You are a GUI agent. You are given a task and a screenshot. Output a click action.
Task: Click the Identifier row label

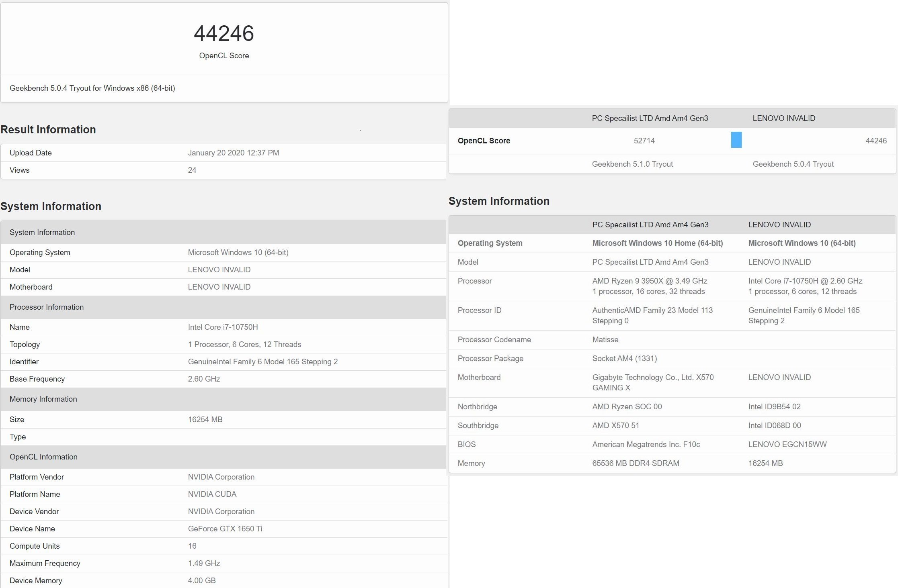point(24,362)
